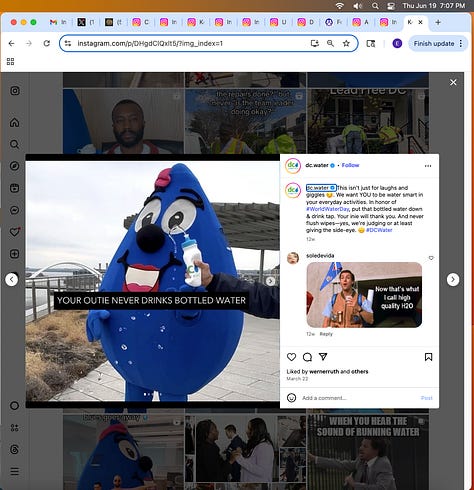The height and width of the screenshot is (490, 474).
Task: Go to the previous post with the left arrow
Action: point(12,279)
